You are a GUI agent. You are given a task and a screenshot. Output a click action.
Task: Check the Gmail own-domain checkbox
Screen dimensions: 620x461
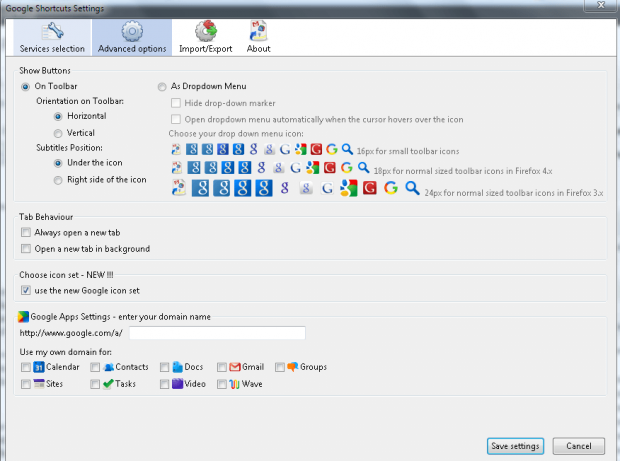pyautogui.click(x=222, y=367)
